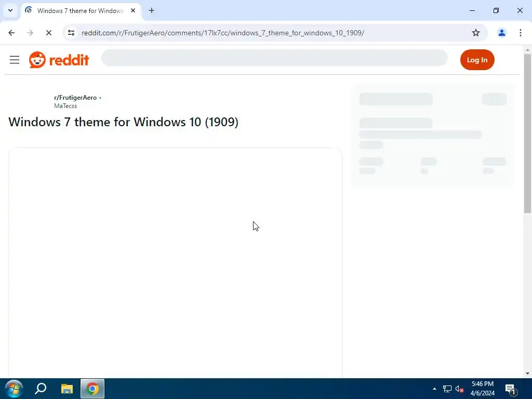Screen dimensions: 532x399
Task: Open taskbar search
Action: 41,389
